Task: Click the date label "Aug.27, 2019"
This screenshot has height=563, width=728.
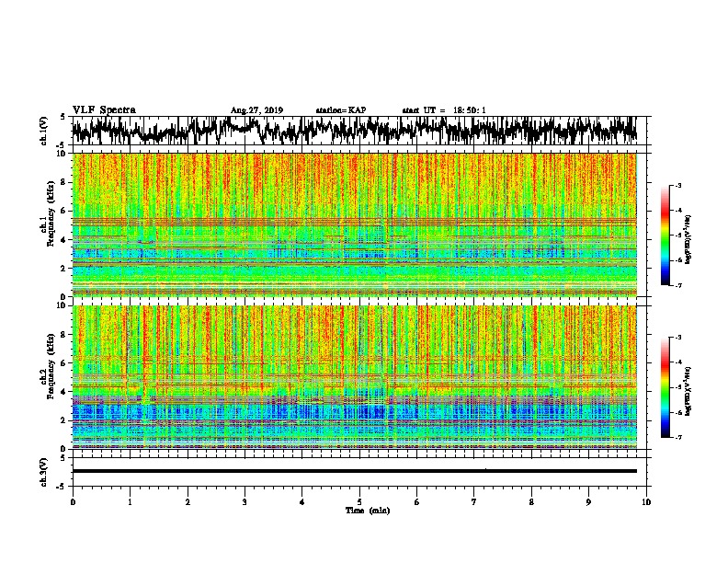Action: 256,110
